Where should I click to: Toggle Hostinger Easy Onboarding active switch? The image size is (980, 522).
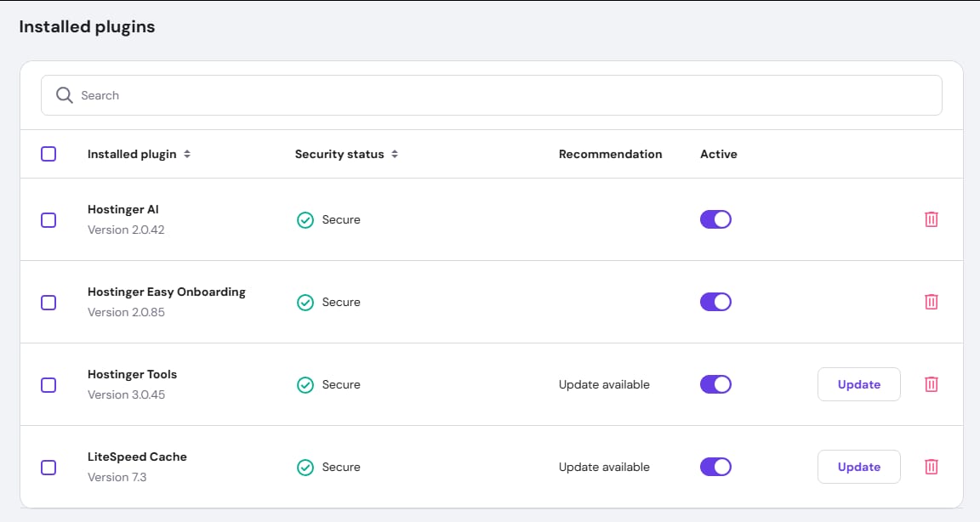click(715, 302)
